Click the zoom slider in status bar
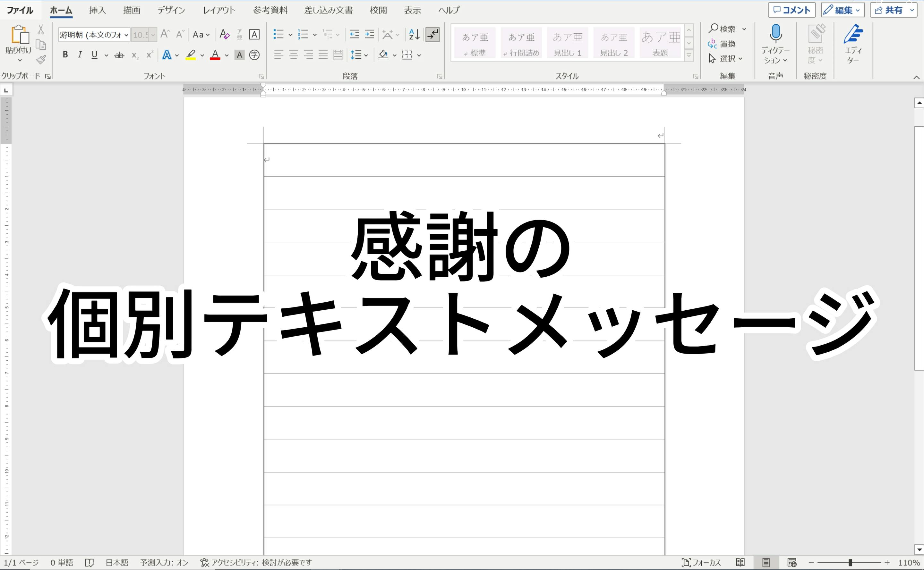Screen dimensions: 924x570 pos(851,562)
